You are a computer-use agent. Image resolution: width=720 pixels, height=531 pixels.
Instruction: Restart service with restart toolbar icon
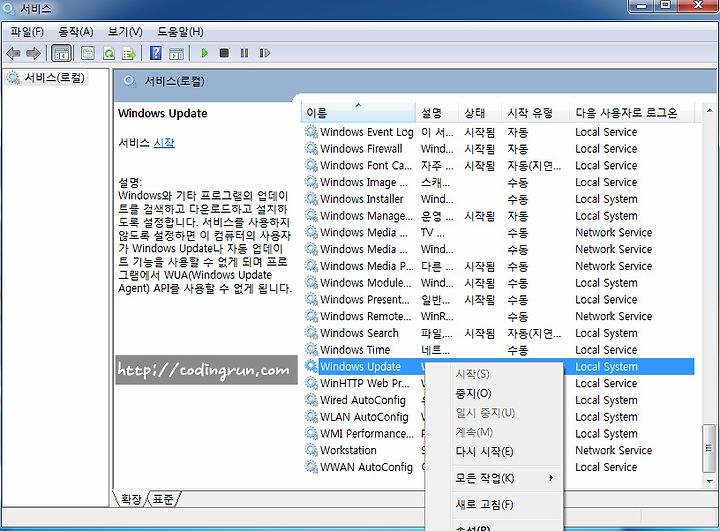pyautogui.click(x=264, y=53)
